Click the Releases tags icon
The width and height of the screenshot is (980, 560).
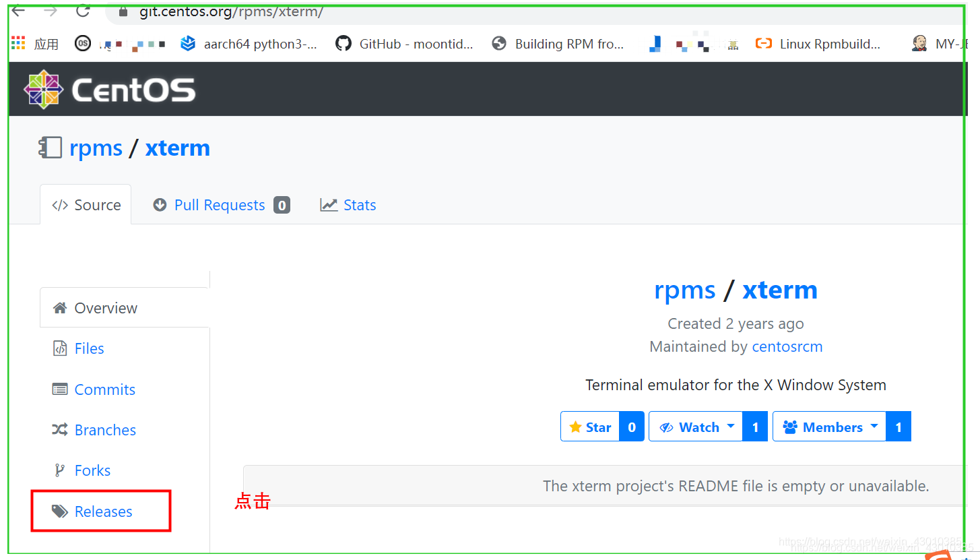point(60,511)
